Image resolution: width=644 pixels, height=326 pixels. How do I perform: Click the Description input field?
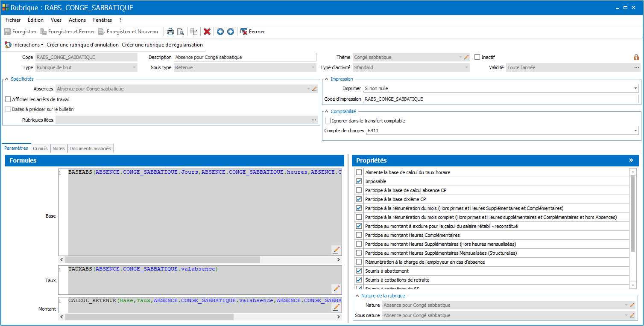point(245,57)
